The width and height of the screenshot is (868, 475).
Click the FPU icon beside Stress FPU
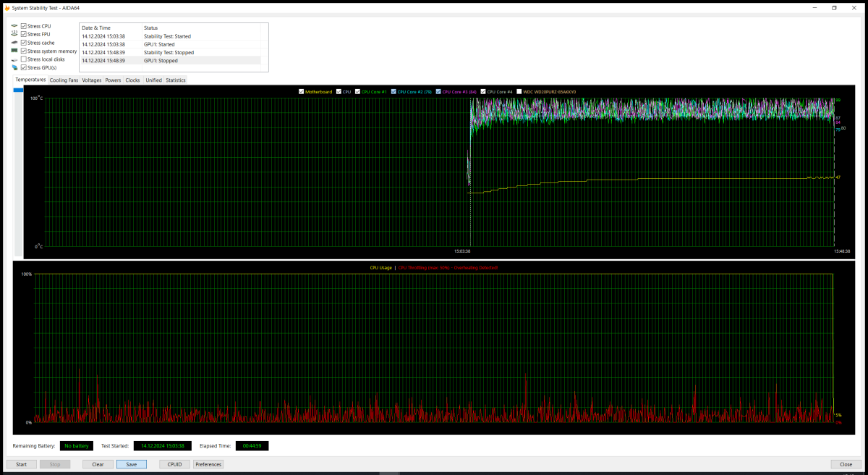(x=14, y=34)
